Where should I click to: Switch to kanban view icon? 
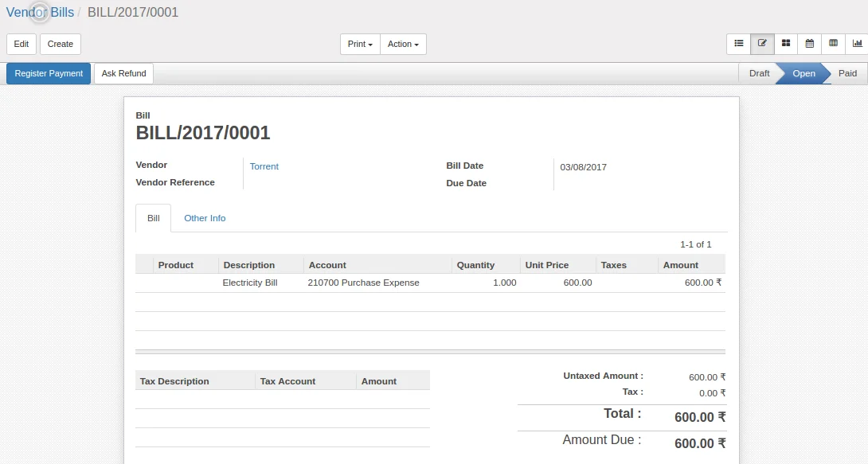pos(786,44)
